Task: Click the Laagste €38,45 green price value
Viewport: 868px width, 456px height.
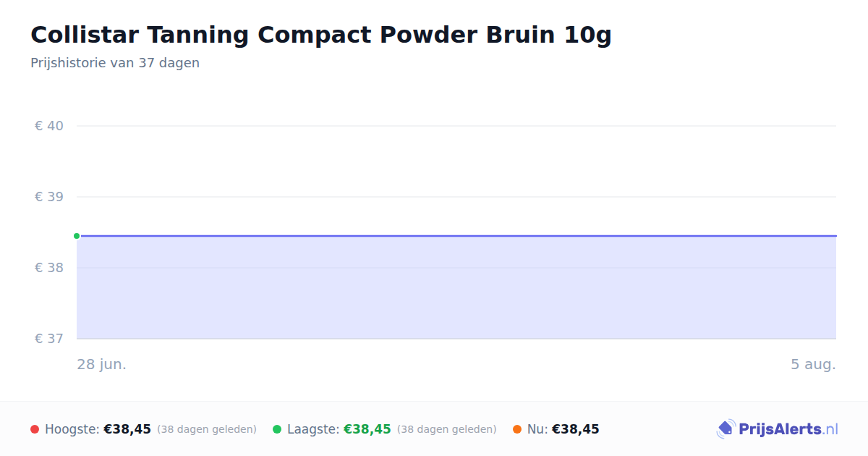Action: [x=367, y=429]
